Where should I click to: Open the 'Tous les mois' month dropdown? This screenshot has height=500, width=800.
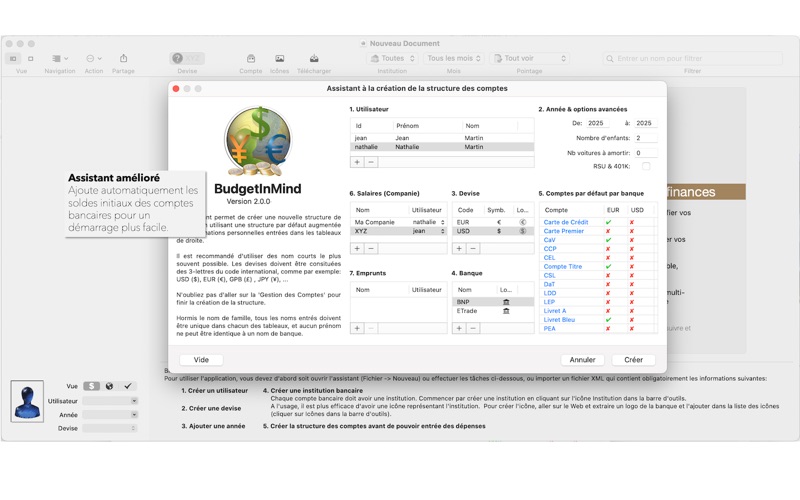(454, 59)
